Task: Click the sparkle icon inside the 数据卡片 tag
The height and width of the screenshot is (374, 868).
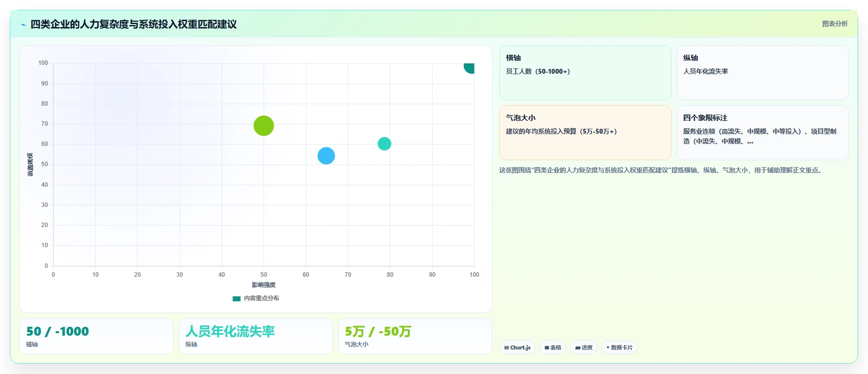Action: (x=608, y=347)
